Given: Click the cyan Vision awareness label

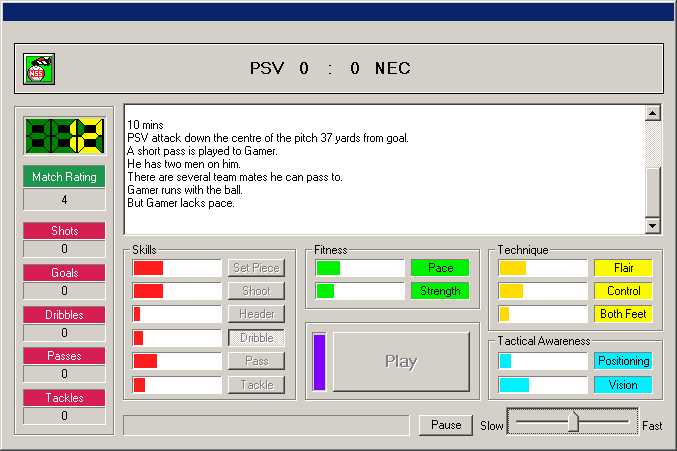Looking at the screenshot, I should (x=623, y=384).
